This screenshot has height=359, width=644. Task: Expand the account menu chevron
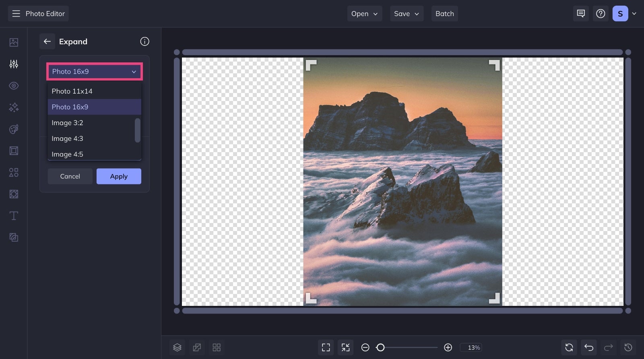(634, 14)
